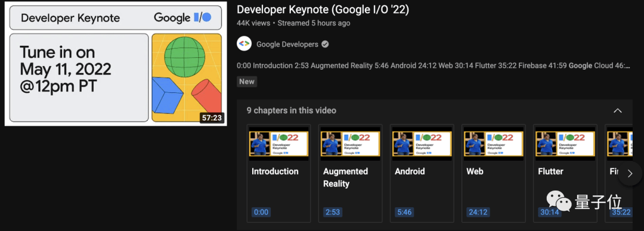Click the description text starting 0:00 Introduction
This screenshot has height=231, width=644.
pyautogui.click(x=434, y=65)
